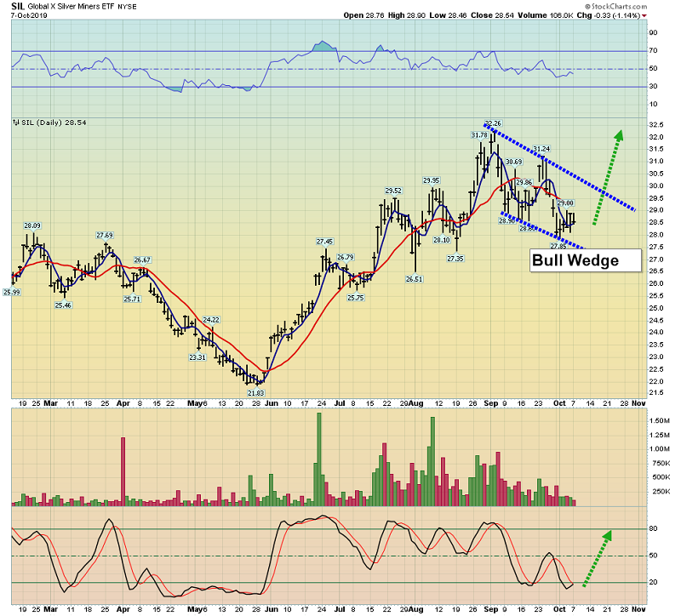Click the 70 tick on RSI axis
The height and width of the screenshot is (616, 681).
click(653, 50)
